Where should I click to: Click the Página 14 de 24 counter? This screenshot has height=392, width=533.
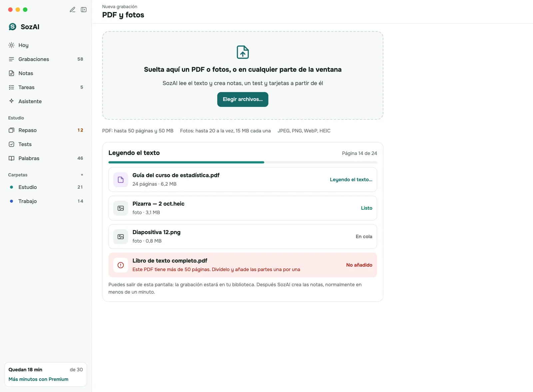(x=359, y=153)
